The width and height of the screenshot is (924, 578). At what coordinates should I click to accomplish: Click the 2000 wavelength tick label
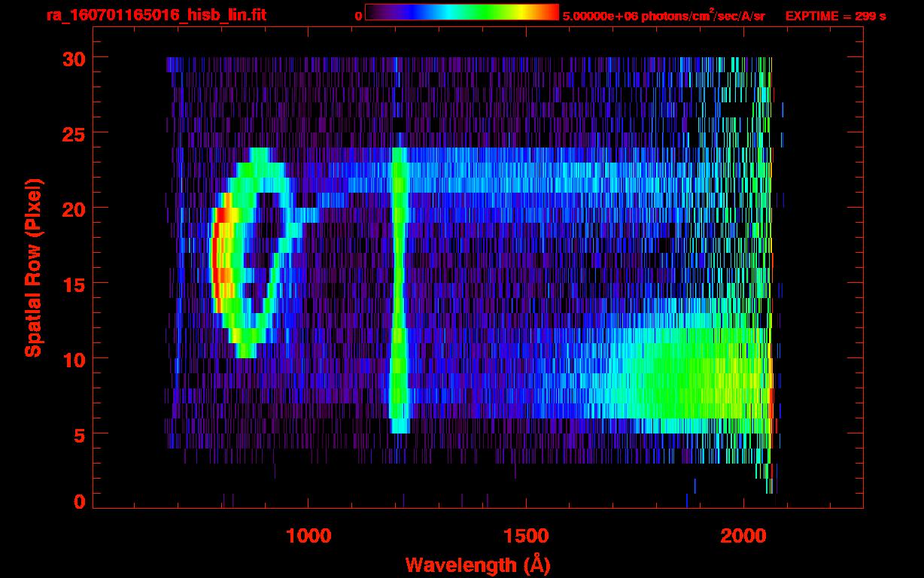tap(743, 536)
